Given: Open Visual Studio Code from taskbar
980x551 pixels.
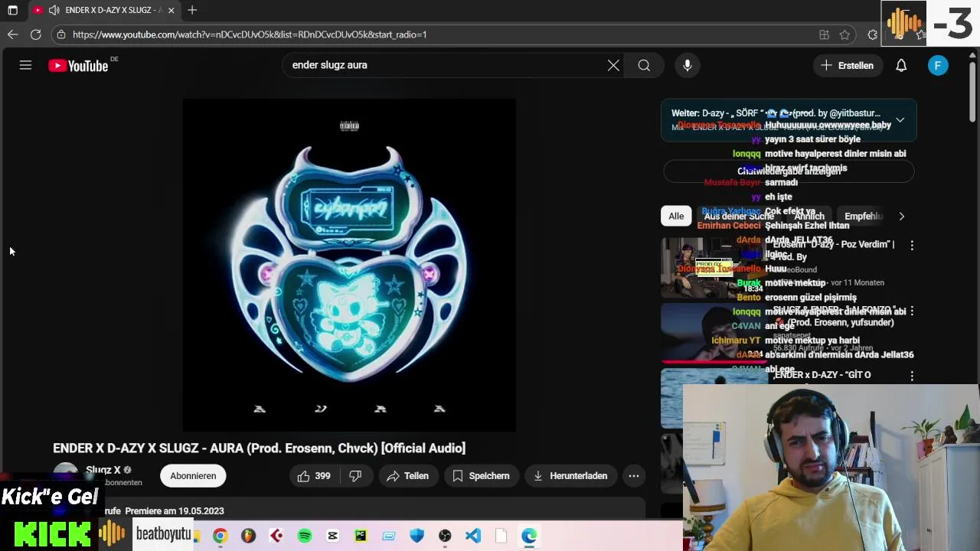Looking at the screenshot, I should coord(473,536).
